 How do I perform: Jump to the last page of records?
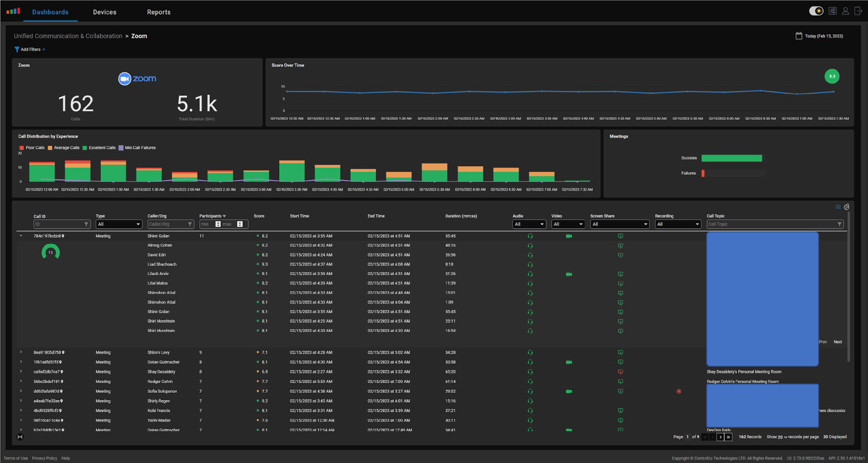click(728, 437)
